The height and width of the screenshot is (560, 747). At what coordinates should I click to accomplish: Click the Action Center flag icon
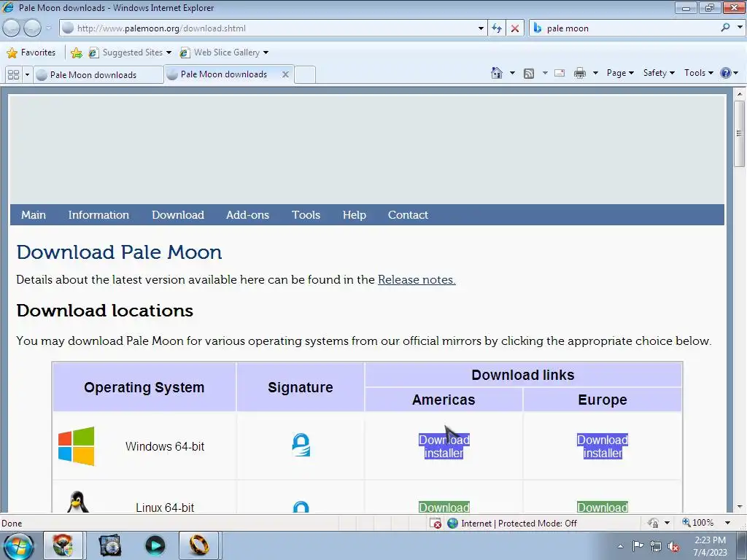638,545
